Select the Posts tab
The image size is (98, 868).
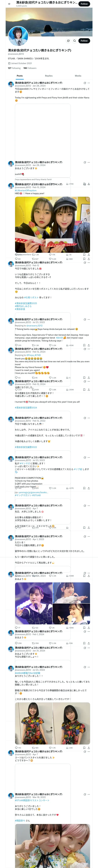click(x=20, y=76)
